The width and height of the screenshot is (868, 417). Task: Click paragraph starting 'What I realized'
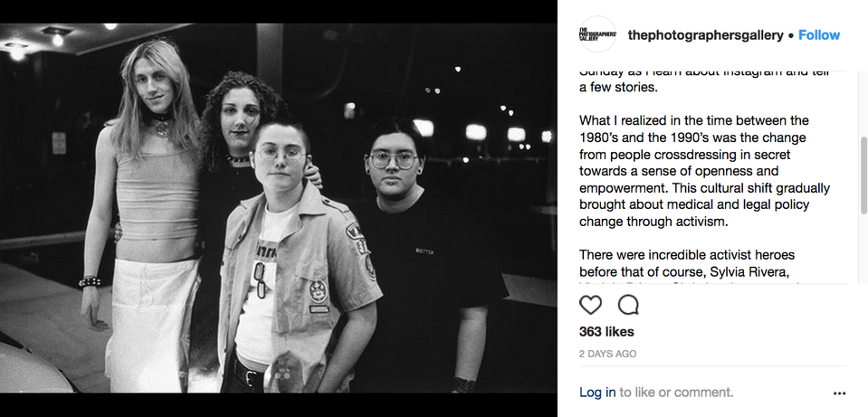click(704, 171)
